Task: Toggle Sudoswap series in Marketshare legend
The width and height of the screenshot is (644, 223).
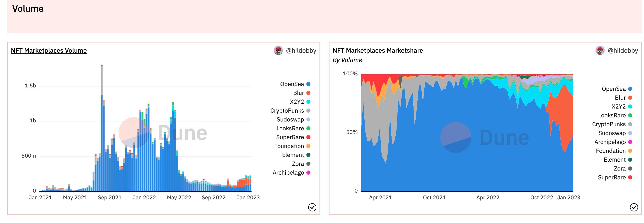Action: tap(612, 133)
